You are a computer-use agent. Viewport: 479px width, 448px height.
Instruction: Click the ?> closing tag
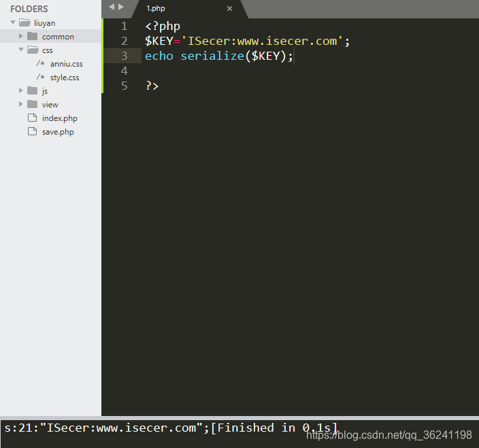point(152,86)
